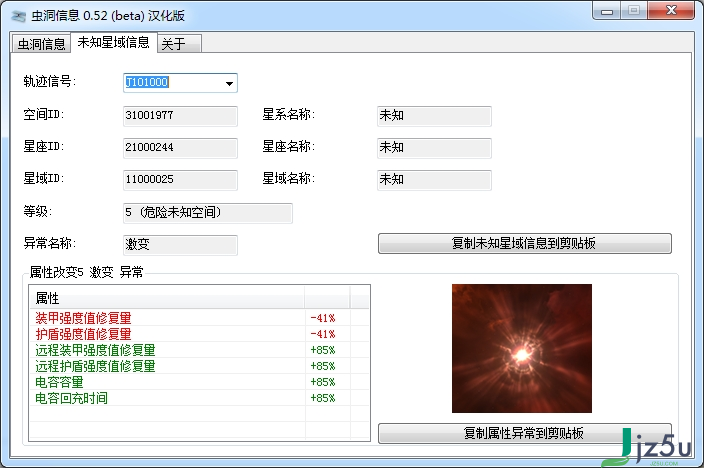Click the 轨迹信号 label
Image resolution: width=704 pixels, height=468 pixels.
click(x=50, y=82)
